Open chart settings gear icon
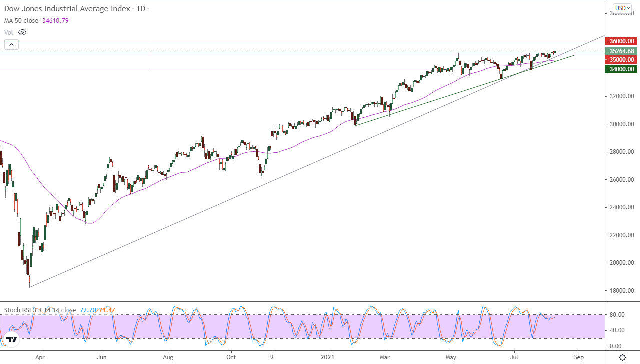640x364 pixels. coord(622,357)
